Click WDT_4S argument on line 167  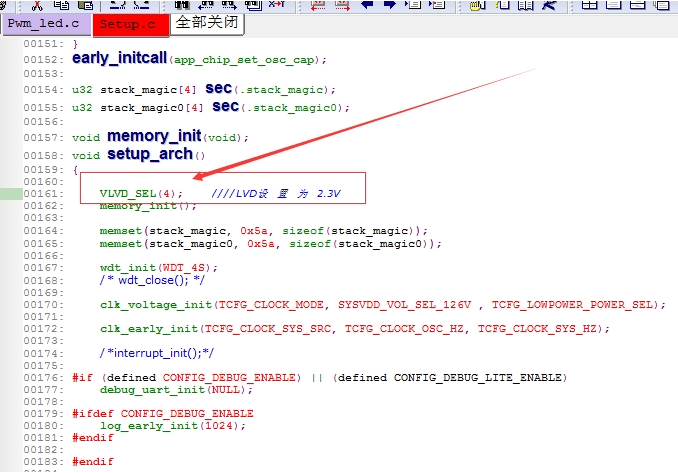click(x=183, y=268)
